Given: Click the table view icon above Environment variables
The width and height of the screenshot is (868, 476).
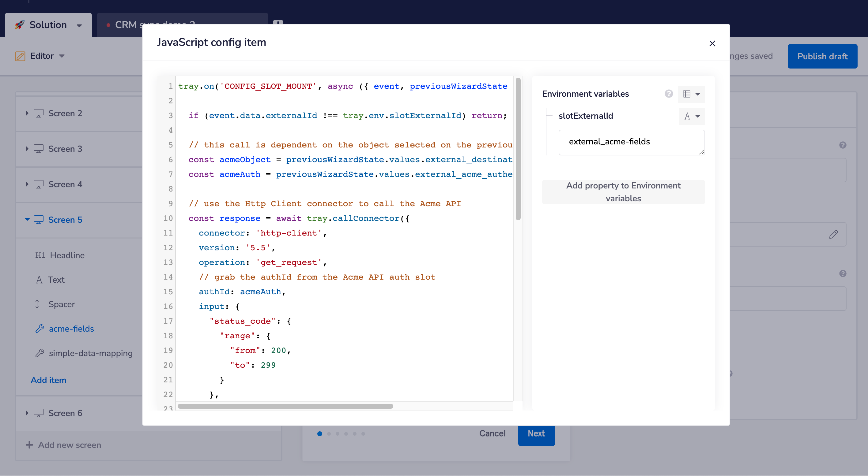Looking at the screenshot, I should [x=687, y=94].
